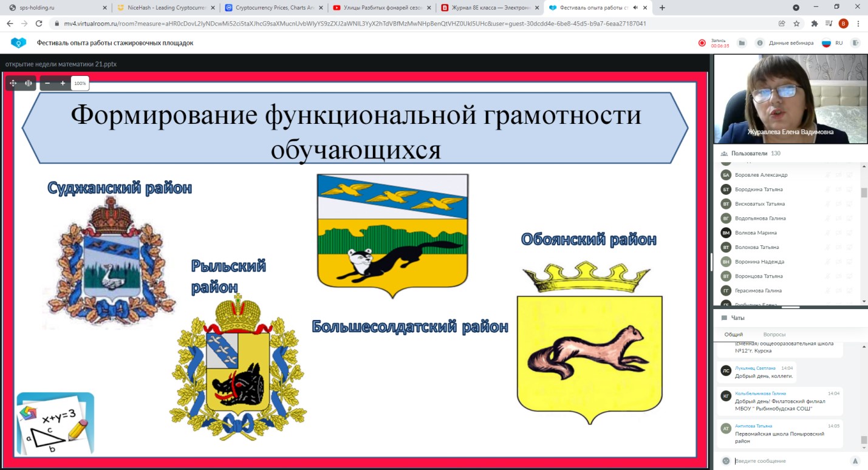Viewport: 868px width, 470px height.
Task: Switch to the Вопросы chat tab
Action: (x=774, y=334)
